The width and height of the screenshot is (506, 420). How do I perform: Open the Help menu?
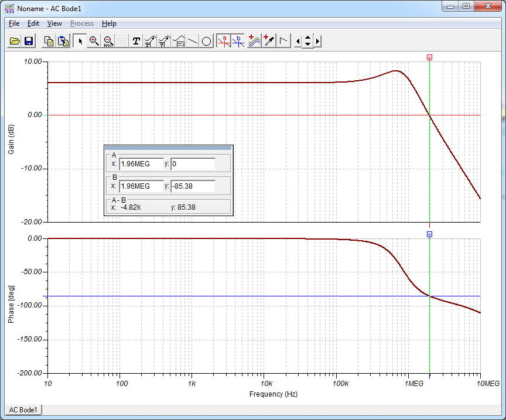[x=109, y=23]
